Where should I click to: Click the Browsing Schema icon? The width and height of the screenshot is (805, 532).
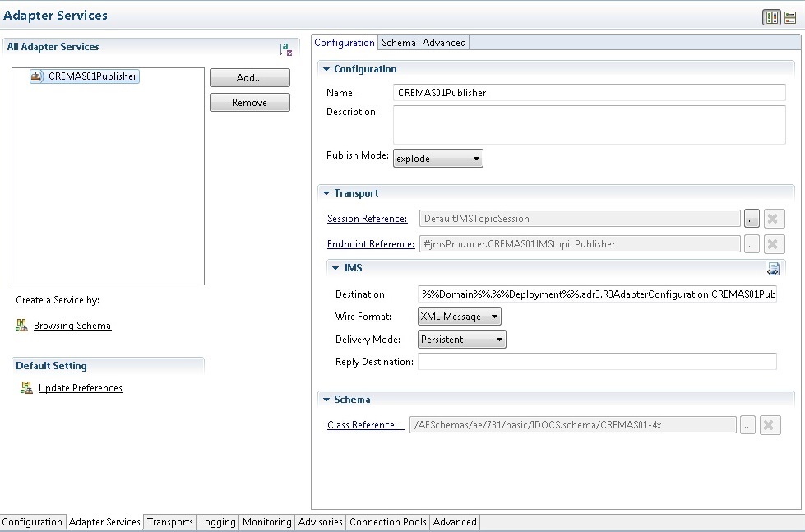coord(21,326)
